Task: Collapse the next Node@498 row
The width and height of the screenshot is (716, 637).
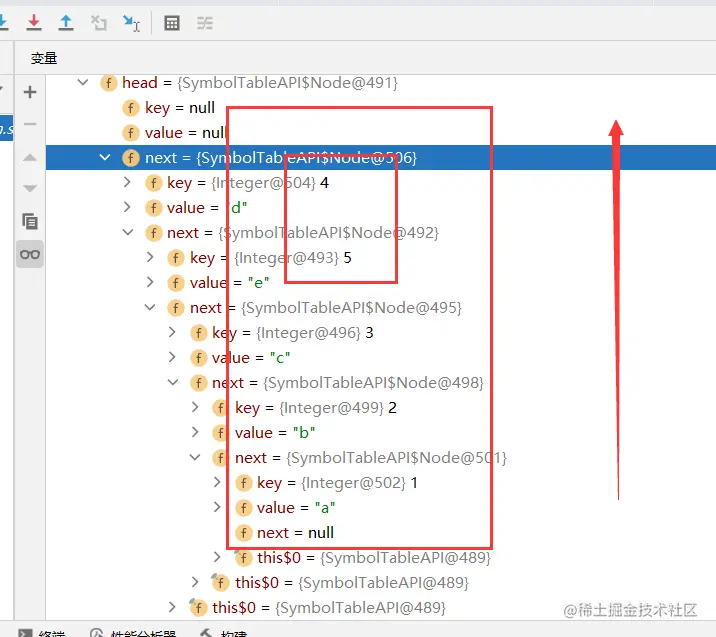Action: 173,382
